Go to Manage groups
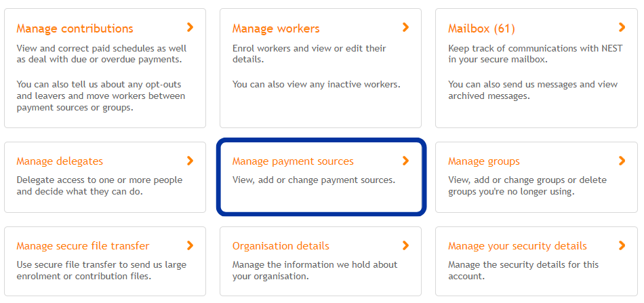This screenshot has width=644, height=303. click(484, 161)
